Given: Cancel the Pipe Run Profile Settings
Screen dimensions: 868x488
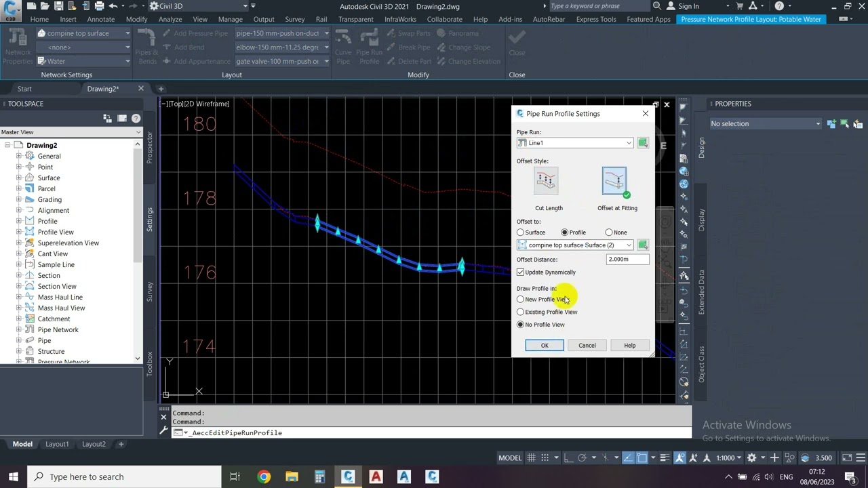Looking at the screenshot, I should 587,346.
